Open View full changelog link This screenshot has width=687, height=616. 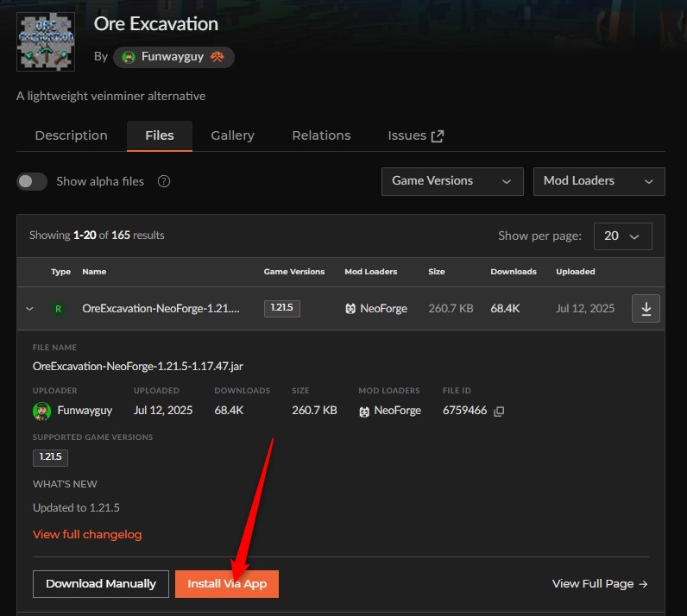[x=87, y=535]
